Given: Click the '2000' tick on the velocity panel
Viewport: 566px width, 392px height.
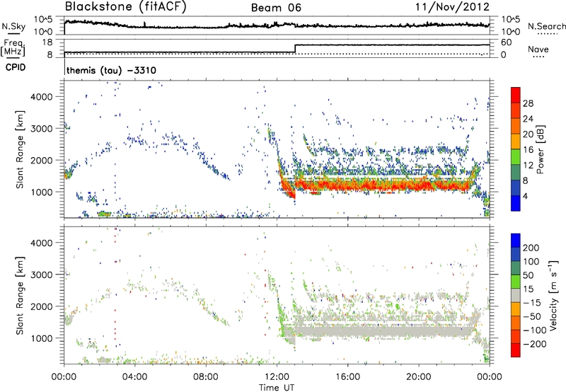Looking at the screenshot, I should [42, 306].
